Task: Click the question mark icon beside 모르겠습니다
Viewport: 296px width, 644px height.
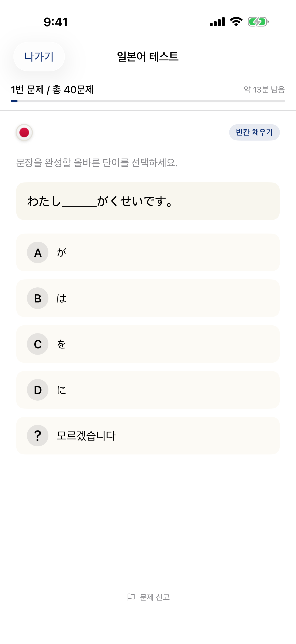Action: tap(37, 435)
